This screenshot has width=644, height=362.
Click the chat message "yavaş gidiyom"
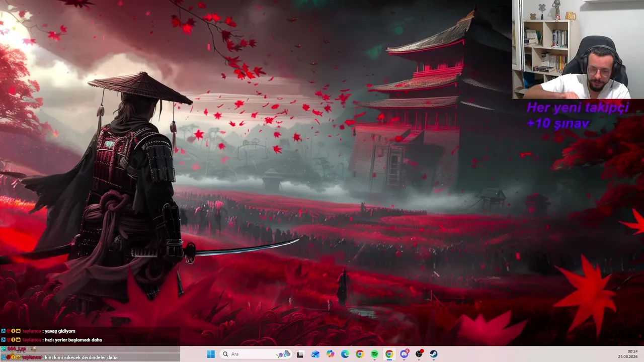pyautogui.click(x=60, y=331)
